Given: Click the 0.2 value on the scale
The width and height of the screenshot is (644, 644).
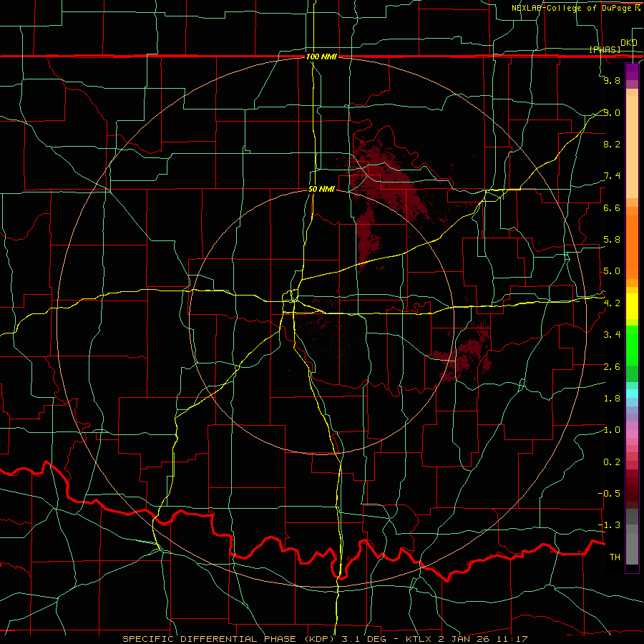Looking at the screenshot, I should click(612, 462).
